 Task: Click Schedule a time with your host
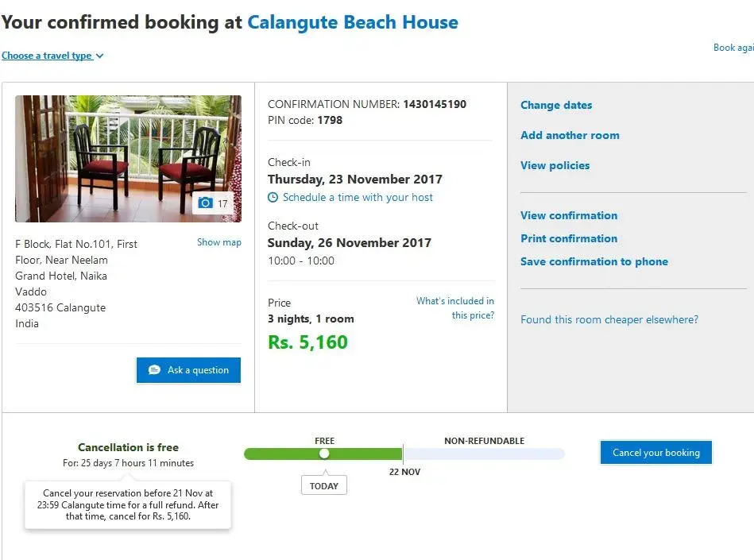point(358,198)
